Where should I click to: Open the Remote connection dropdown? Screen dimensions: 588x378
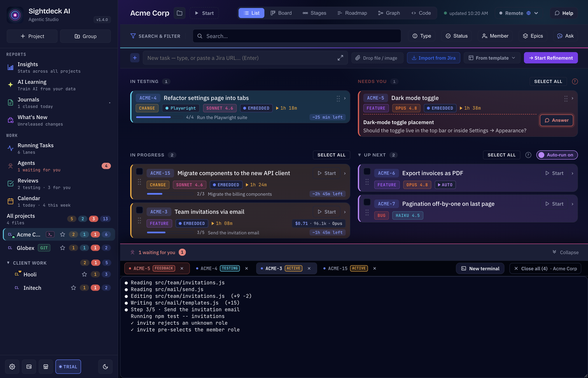point(519,13)
